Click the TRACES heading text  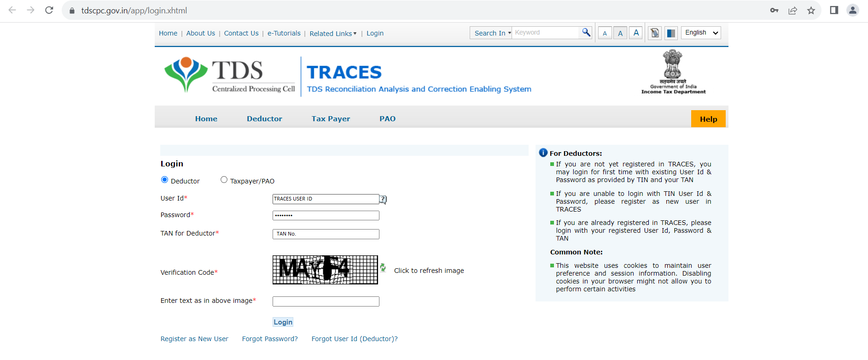coord(344,72)
